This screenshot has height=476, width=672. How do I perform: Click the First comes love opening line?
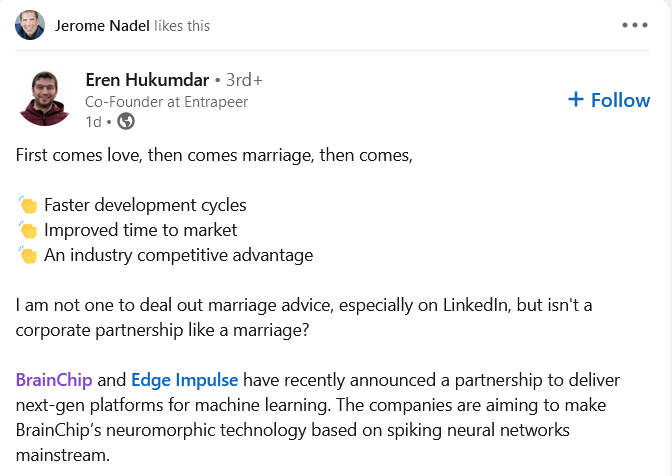pyautogui.click(x=214, y=156)
